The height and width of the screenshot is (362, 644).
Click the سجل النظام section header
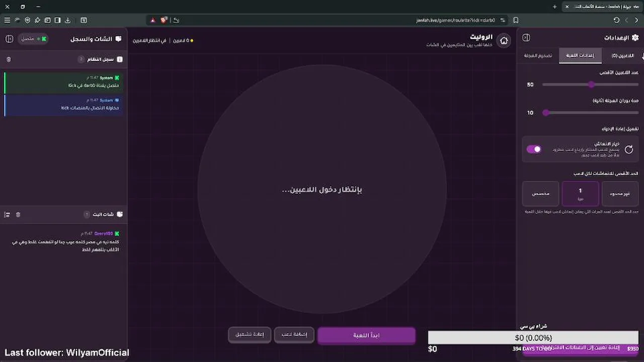(x=63, y=59)
